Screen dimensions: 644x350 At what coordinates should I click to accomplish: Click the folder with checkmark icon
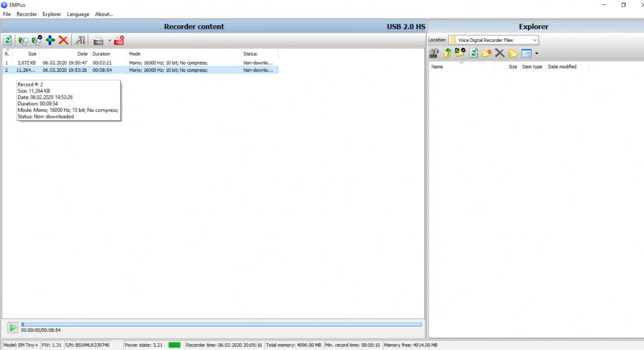[x=460, y=53]
